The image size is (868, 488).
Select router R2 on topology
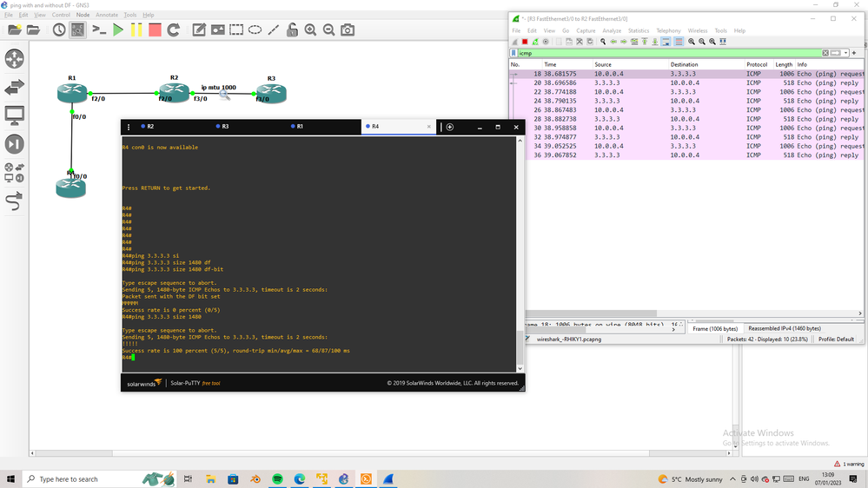[x=174, y=91]
